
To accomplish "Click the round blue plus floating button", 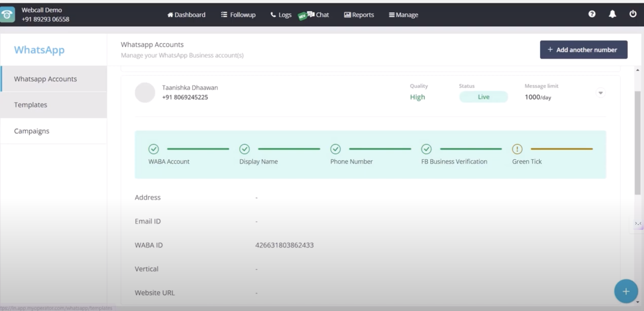I will tap(626, 291).
